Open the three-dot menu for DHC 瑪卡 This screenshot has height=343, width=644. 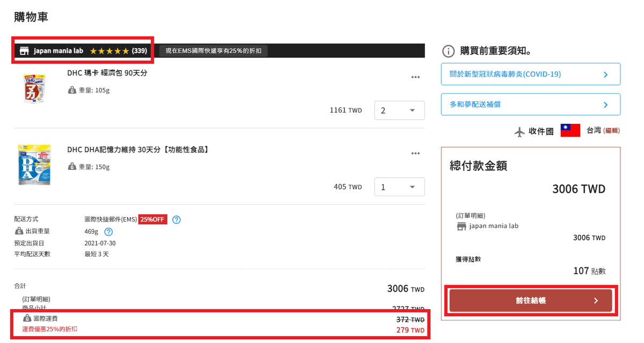[x=415, y=77]
